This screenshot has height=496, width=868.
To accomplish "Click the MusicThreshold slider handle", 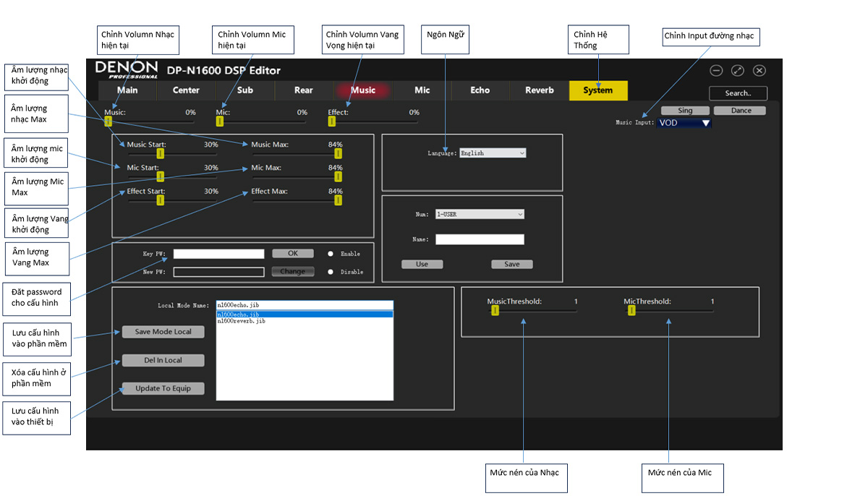I will pos(495,310).
